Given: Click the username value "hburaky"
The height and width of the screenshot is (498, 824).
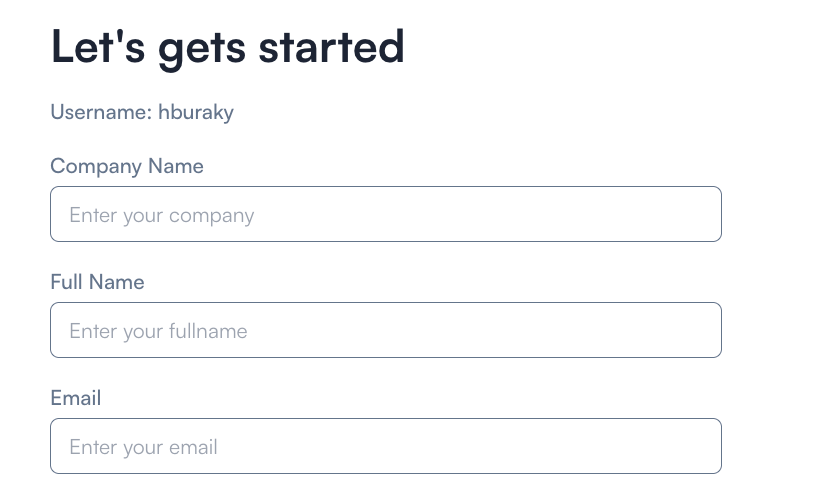Looking at the screenshot, I should click(x=196, y=112).
